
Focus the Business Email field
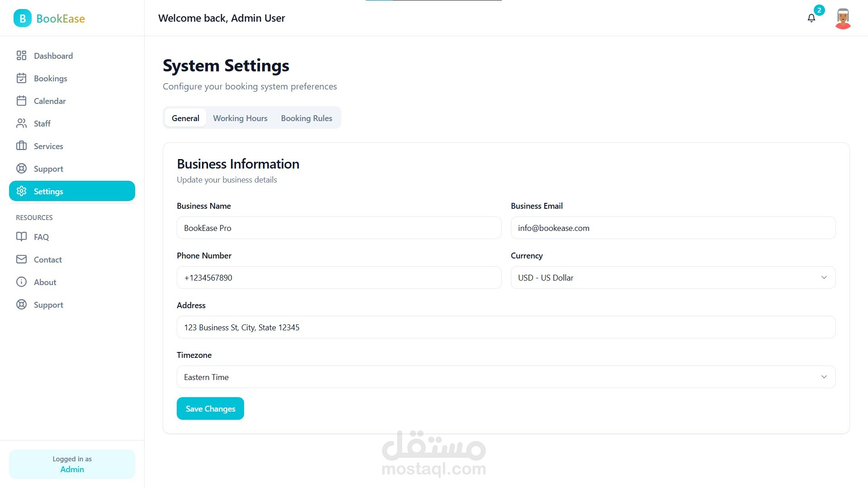(673, 228)
